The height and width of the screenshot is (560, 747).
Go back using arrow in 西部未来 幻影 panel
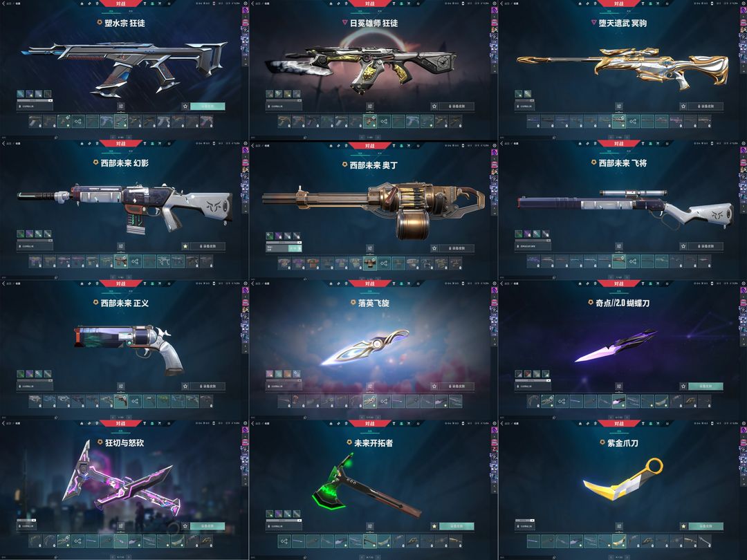tap(4, 143)
